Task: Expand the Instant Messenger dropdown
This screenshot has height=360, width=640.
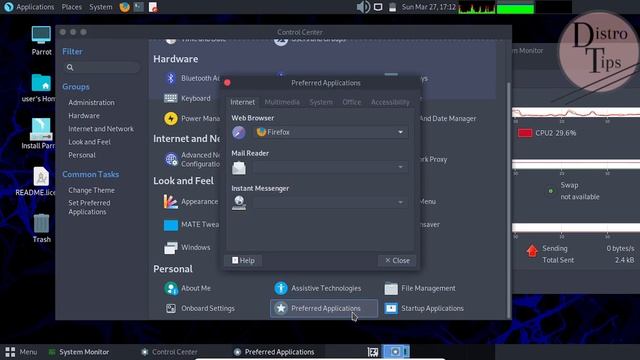Action: point(330,202)
